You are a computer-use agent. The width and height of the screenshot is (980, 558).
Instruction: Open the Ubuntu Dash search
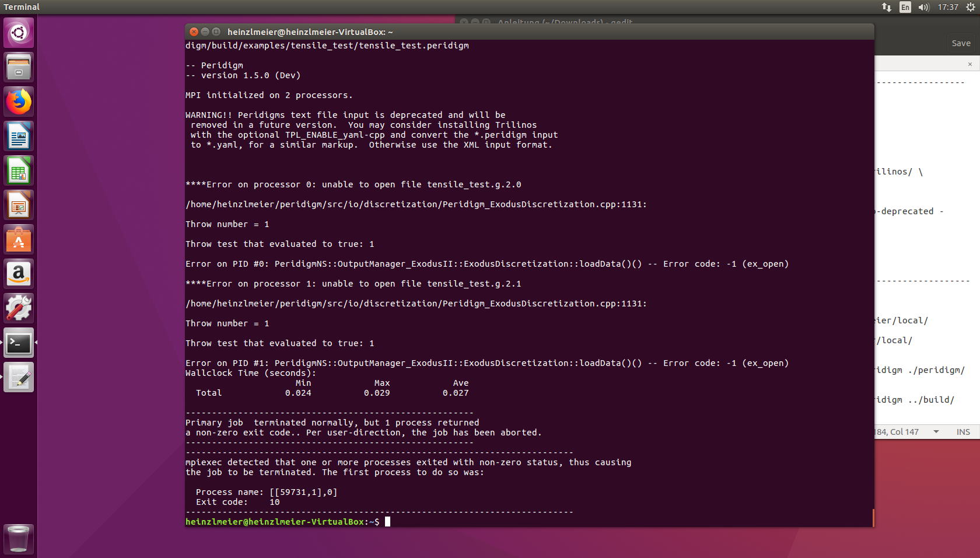coord(19,33)
